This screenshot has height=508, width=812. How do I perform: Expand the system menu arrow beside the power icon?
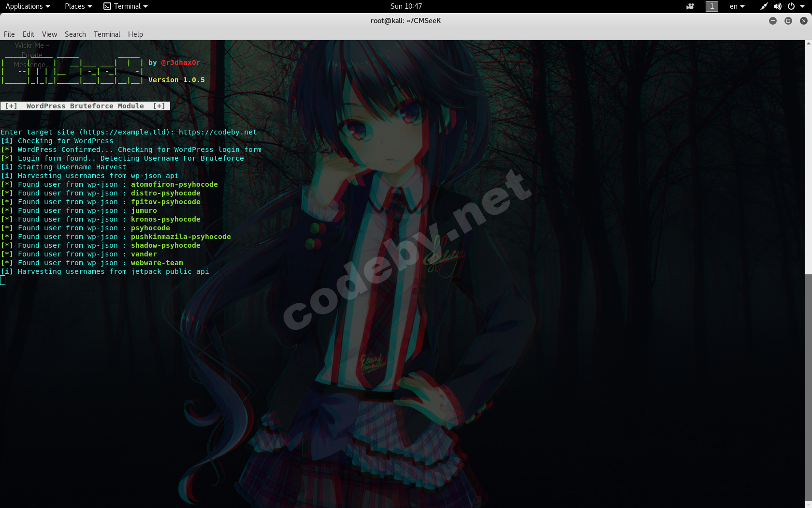tap(802, 6)
